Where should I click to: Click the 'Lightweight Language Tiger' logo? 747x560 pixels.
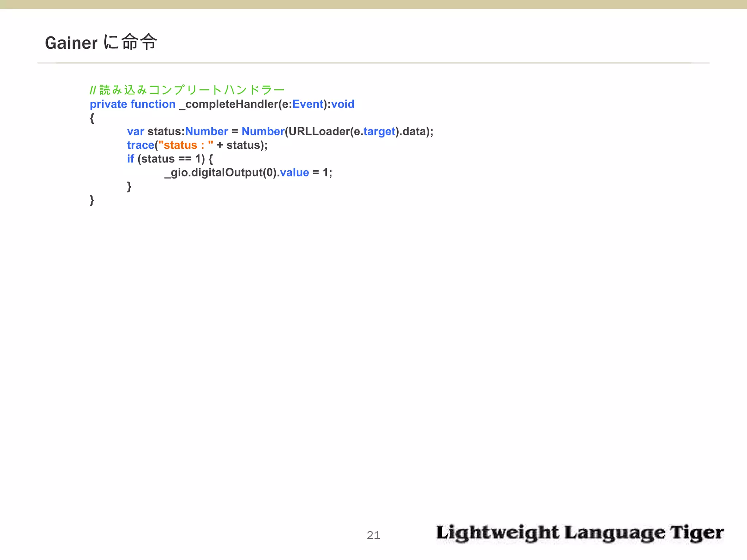580,533
